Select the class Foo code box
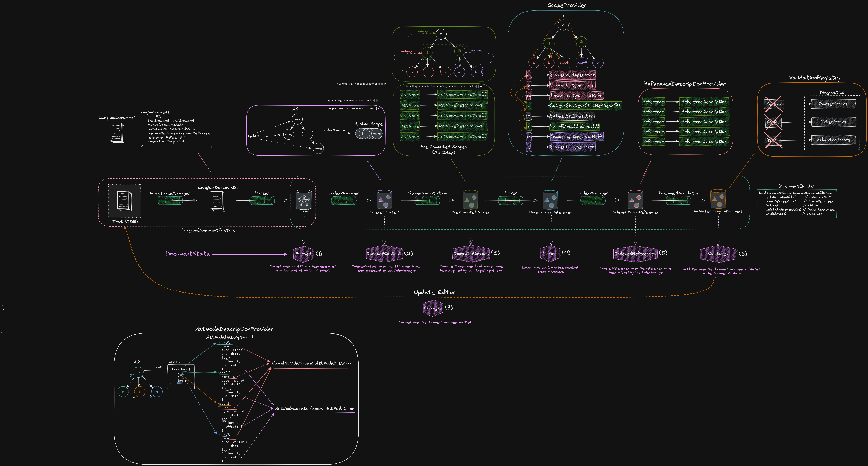Image resolution: width=868 pixels, height=466 pixels. pos(181,377)
